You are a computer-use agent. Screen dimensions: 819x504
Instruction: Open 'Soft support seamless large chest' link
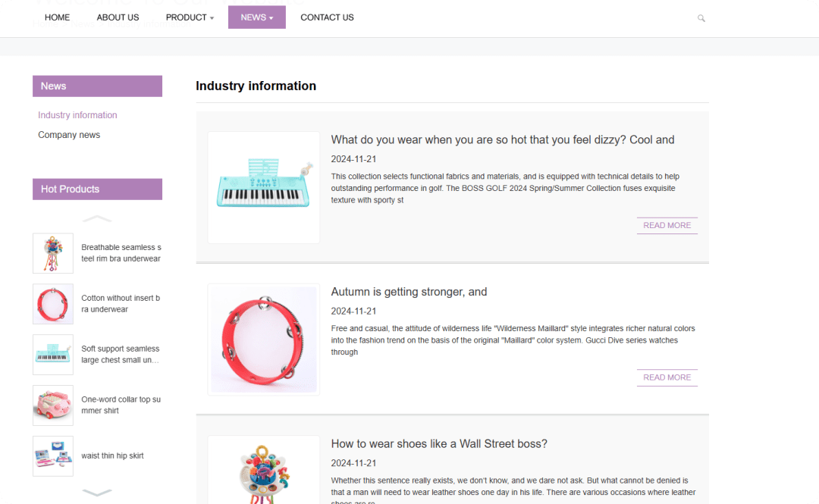120,354
